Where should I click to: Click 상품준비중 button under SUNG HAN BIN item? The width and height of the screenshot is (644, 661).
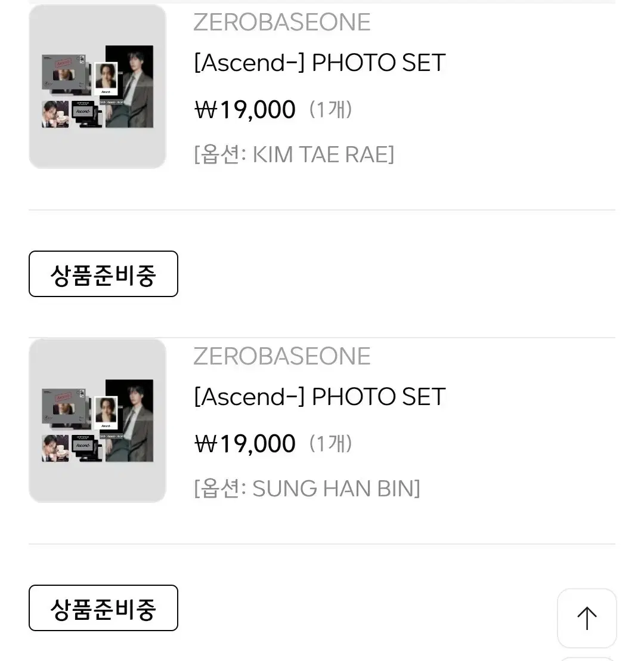(x=103, y=608)
